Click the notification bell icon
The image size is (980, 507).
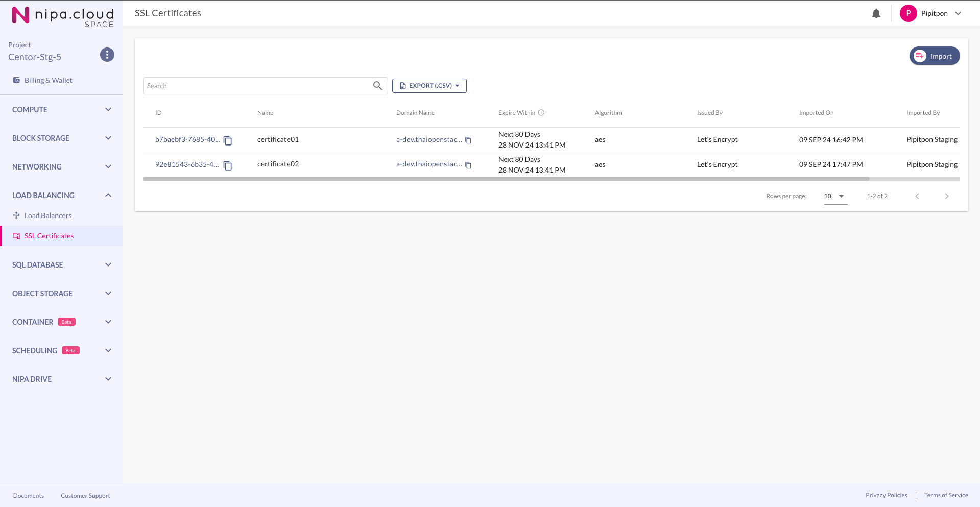click(876, 14)
